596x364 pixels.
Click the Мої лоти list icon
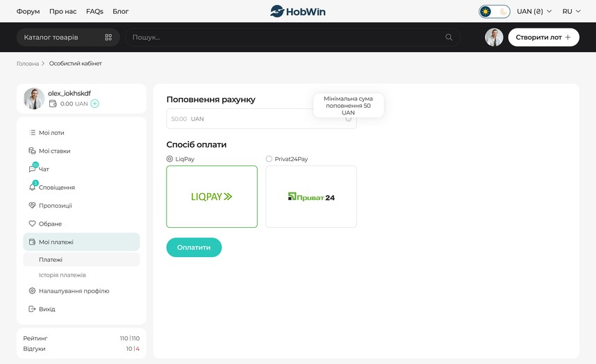(x=33, y=133)
